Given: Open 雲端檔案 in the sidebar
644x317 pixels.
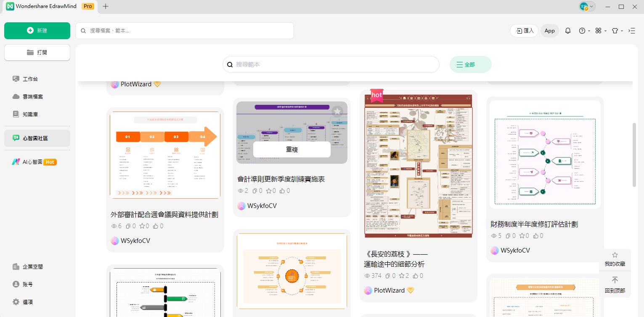Looking at the screenshot, I should pos(33,96).
